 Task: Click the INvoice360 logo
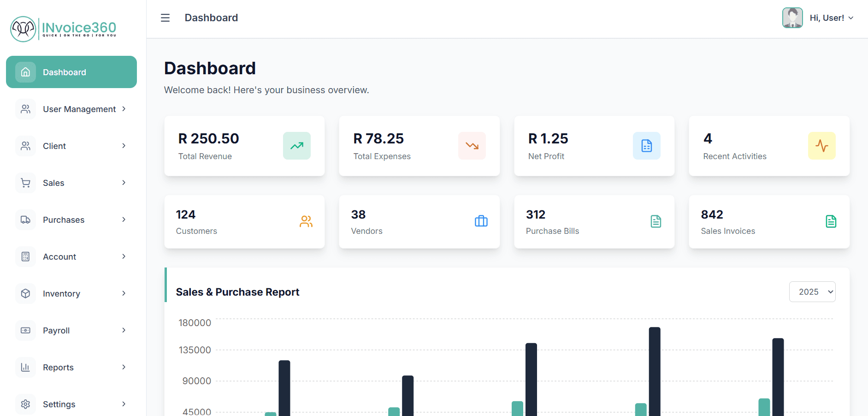coord(63,29)
